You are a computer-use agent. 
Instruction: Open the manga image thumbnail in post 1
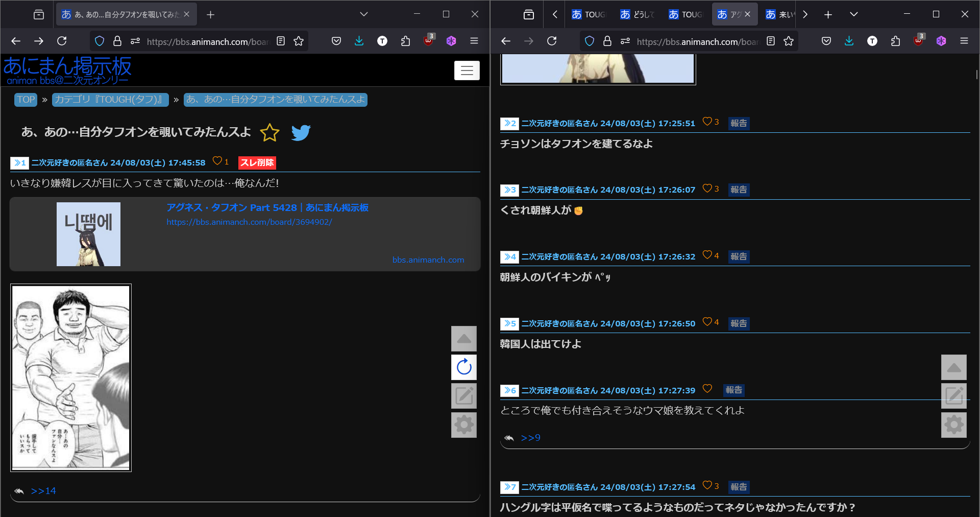71,378
